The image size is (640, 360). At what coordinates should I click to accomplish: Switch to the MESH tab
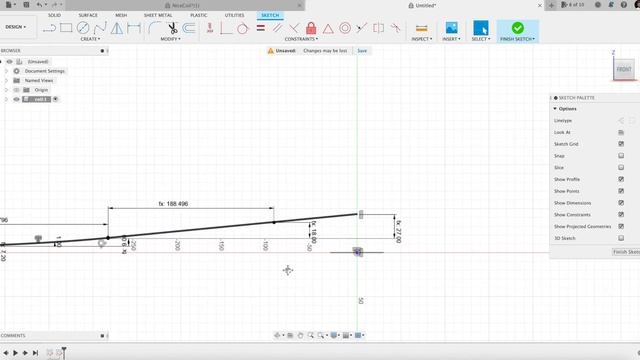[121, 15]
